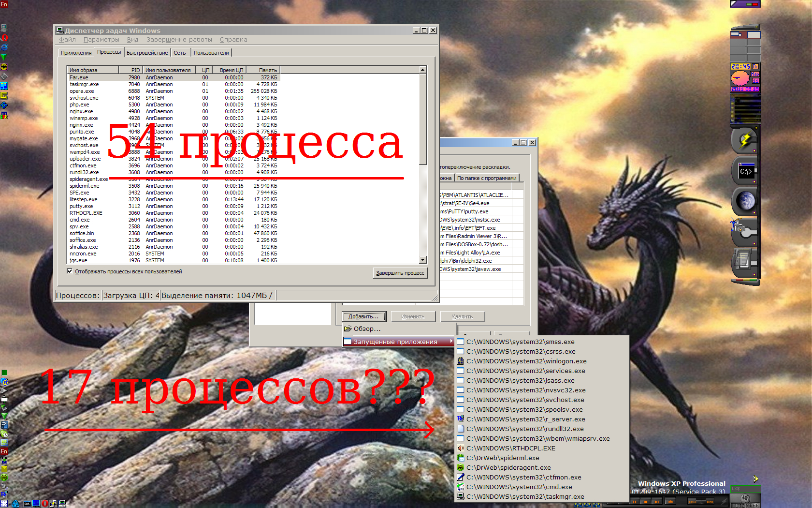
Task: Choose Обзор... from the popup menu
Action: (399, 329)
